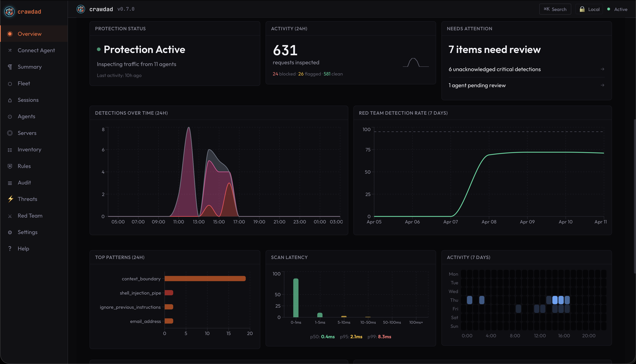Click the 1-5ms latency bar
Viewport: 636px width, 364px height.
320,315
